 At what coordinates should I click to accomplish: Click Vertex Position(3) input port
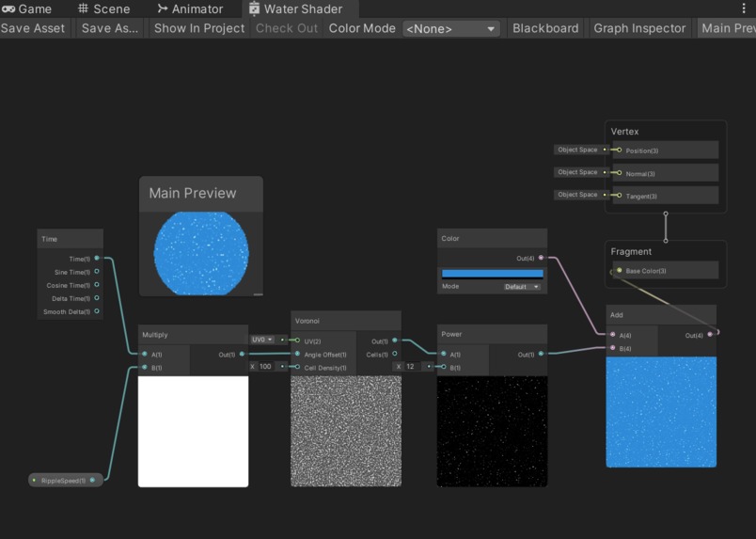[x=620, y=151]
